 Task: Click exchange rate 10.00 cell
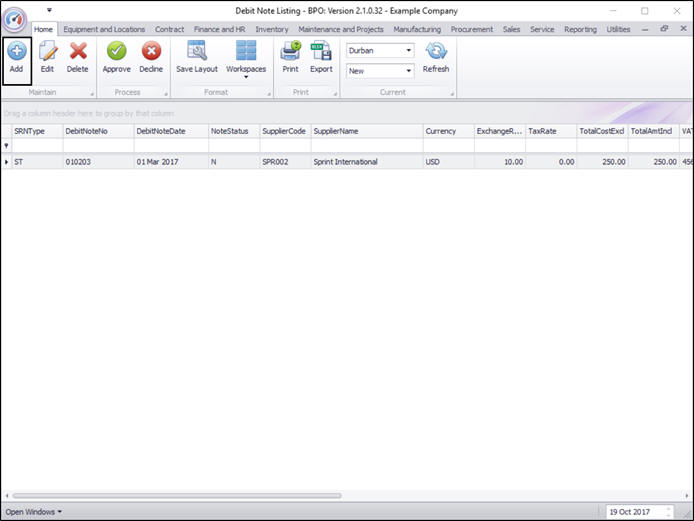[x=500, y=162]
